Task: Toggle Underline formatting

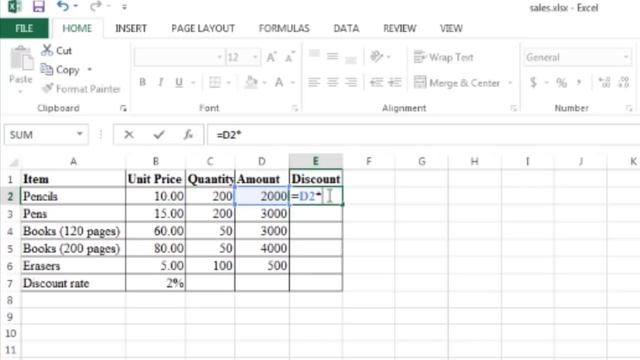Action: point(179,82)
